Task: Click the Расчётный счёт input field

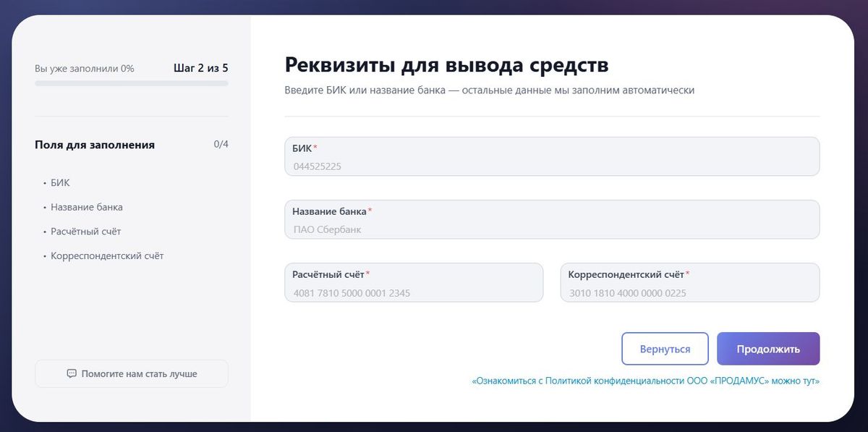Action: click(x=414, y=282)
